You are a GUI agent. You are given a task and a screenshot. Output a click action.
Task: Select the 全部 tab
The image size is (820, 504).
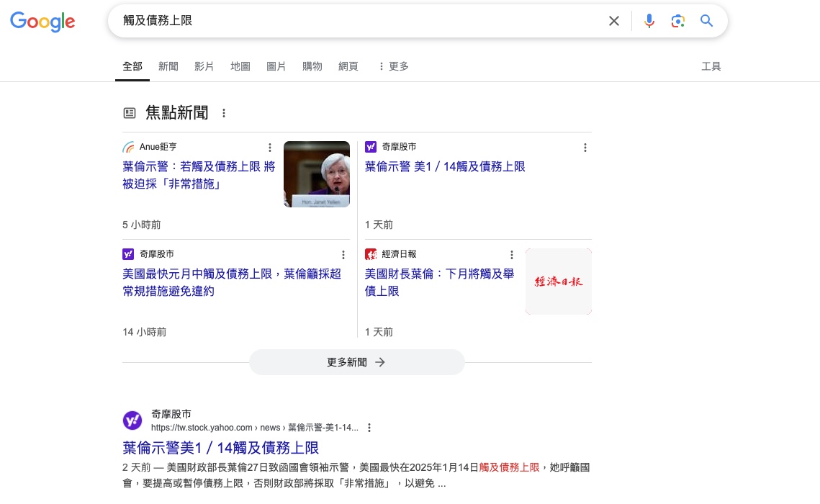point(132,66)
